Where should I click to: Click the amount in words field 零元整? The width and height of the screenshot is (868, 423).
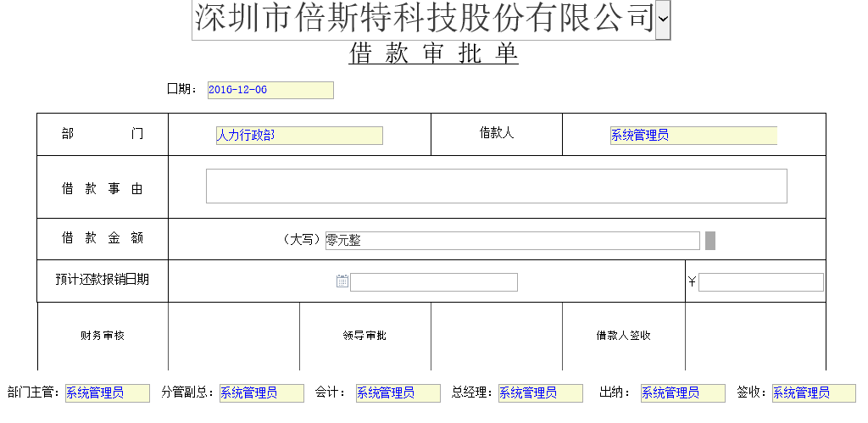tap(513, 241)
